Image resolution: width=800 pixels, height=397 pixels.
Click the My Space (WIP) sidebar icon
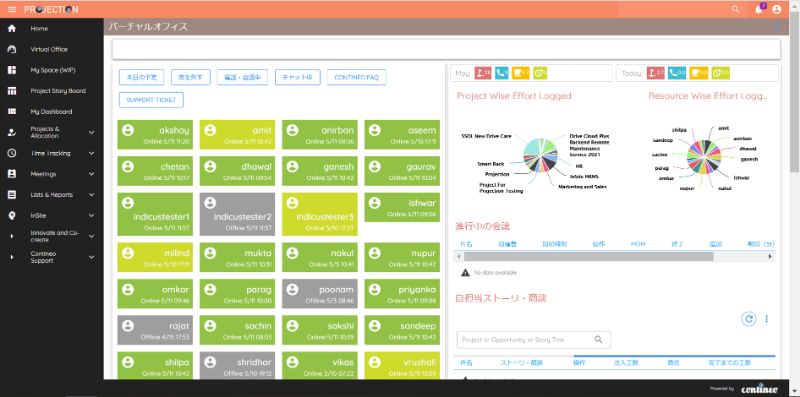[x=12, y=70]
